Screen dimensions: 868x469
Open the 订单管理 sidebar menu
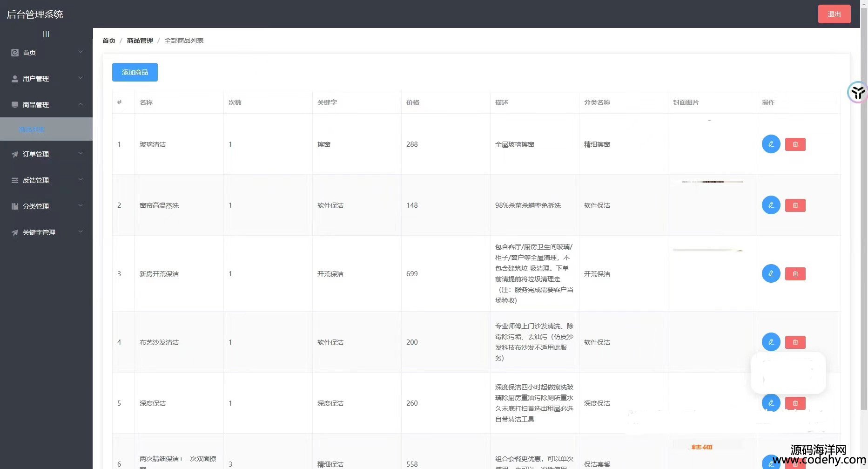click(46, 154)
